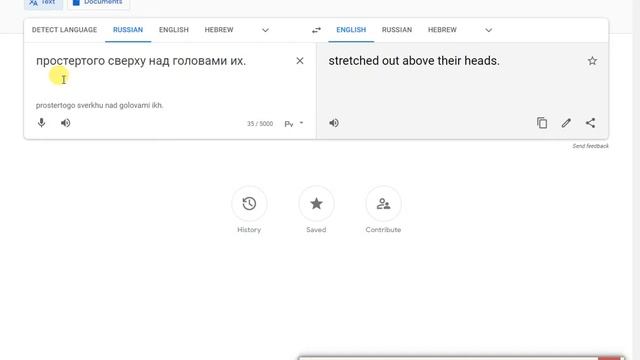Click the transliteration 'prostertogo sverkhu nad golovami ikh.'
The image size is (640, 360).
100,105
